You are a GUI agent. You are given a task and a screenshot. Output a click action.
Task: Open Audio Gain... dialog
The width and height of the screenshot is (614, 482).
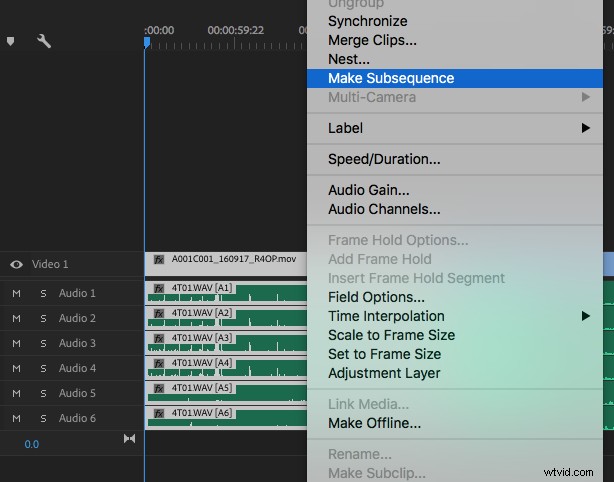455,190
